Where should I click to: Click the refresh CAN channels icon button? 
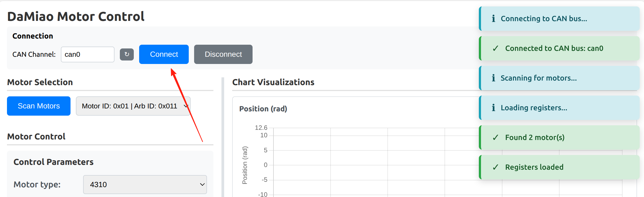pyautogui.click(x=127, y=54)
